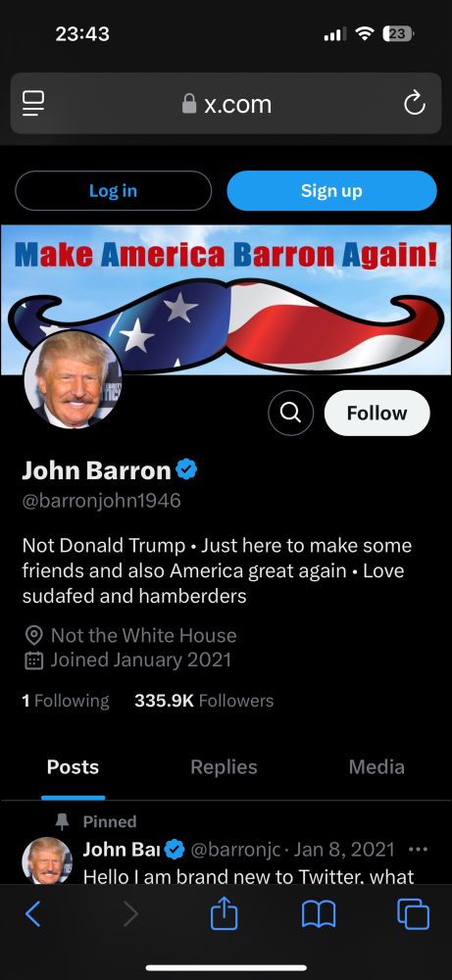
Task: Tap the Safari forward arrow
Action: tap(130, 914)
